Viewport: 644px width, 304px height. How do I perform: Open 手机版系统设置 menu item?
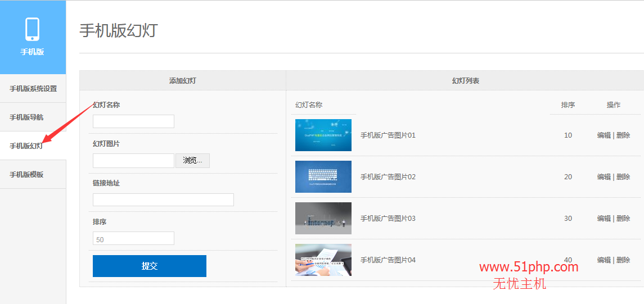33,89
